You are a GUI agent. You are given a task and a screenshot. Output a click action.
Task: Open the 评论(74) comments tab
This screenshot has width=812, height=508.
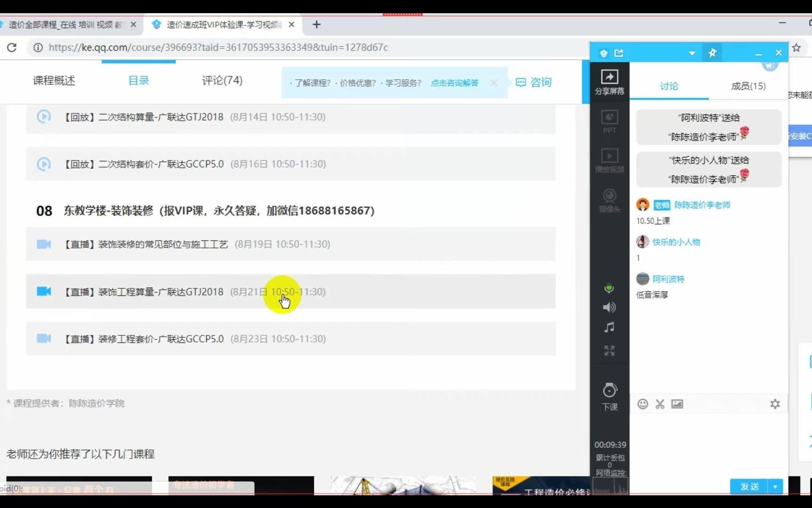[222, 81]
